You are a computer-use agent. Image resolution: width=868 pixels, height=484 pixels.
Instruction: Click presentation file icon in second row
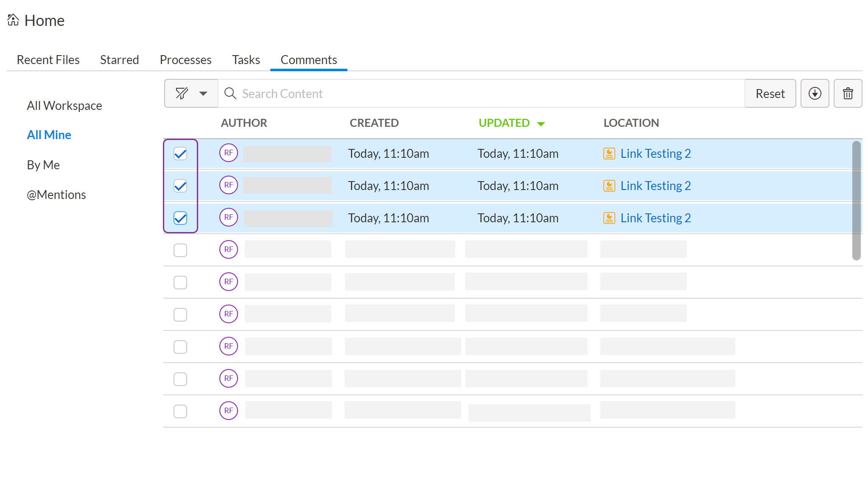tap(609, 186)
